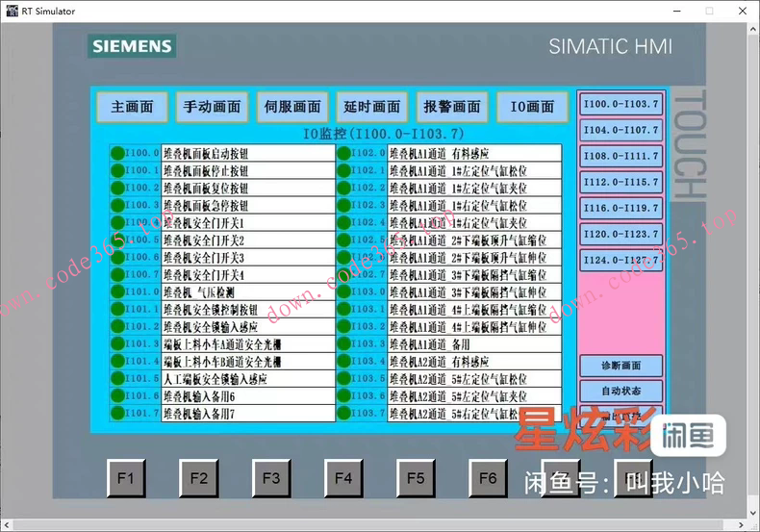The image size is (760, 532).
Task: Click the horizontal scrollbar left arrow
Action: tap(7, 524)
